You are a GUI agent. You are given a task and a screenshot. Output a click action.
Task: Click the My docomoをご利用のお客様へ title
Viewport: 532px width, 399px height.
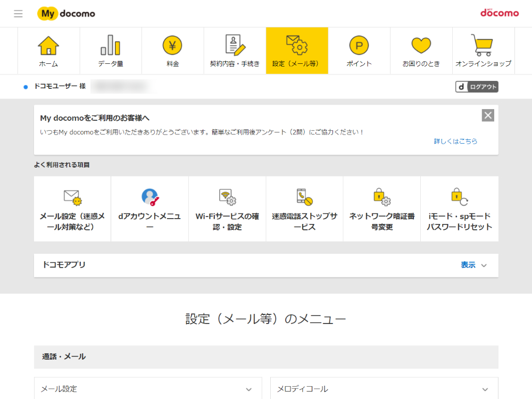point(95,118)
